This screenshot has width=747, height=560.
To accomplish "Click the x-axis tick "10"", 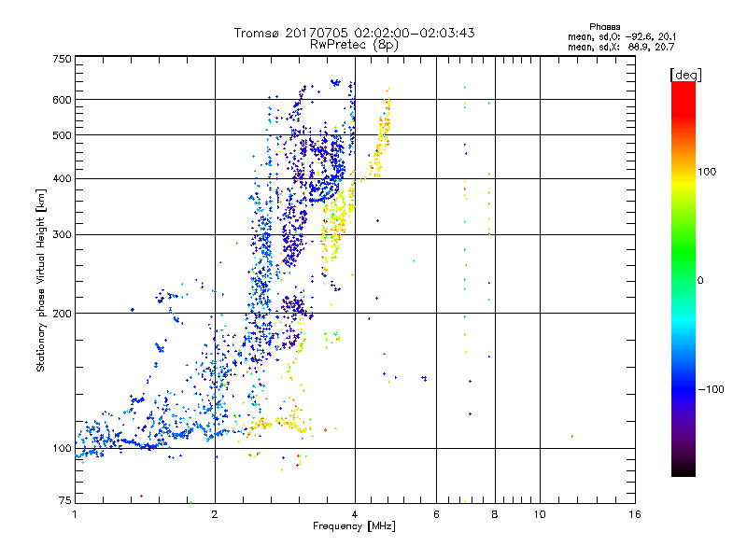I will (x=540, y=514).
